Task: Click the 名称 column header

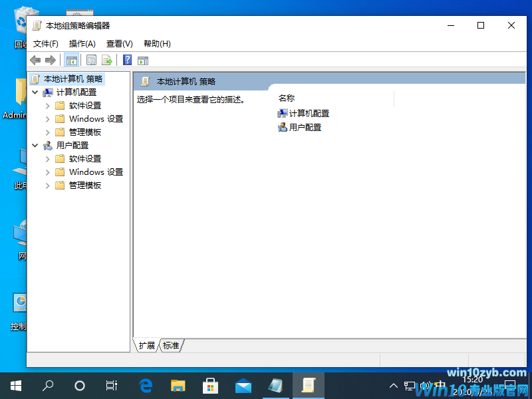Action: 285,98
